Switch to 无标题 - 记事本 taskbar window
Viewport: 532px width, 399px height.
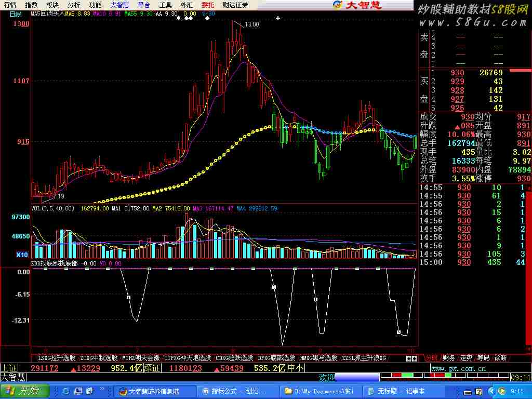coord(403,391)
